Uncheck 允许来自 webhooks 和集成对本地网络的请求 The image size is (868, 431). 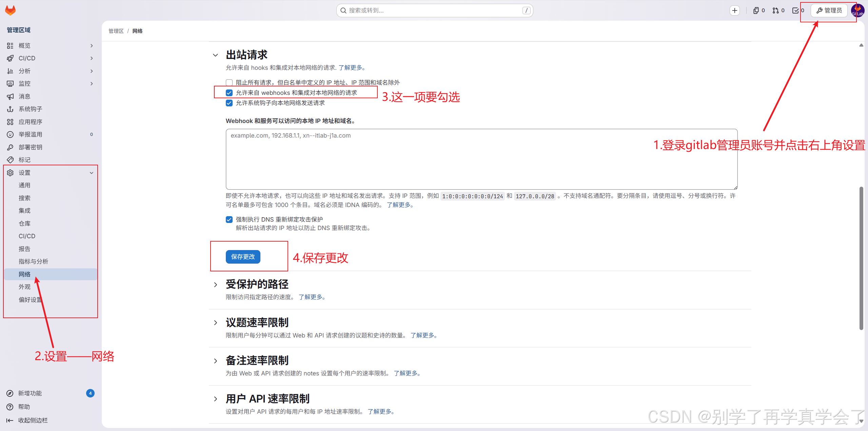click(229, 93)
